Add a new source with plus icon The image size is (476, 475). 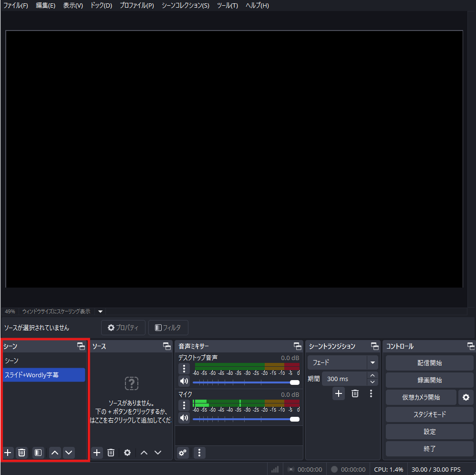97,453
